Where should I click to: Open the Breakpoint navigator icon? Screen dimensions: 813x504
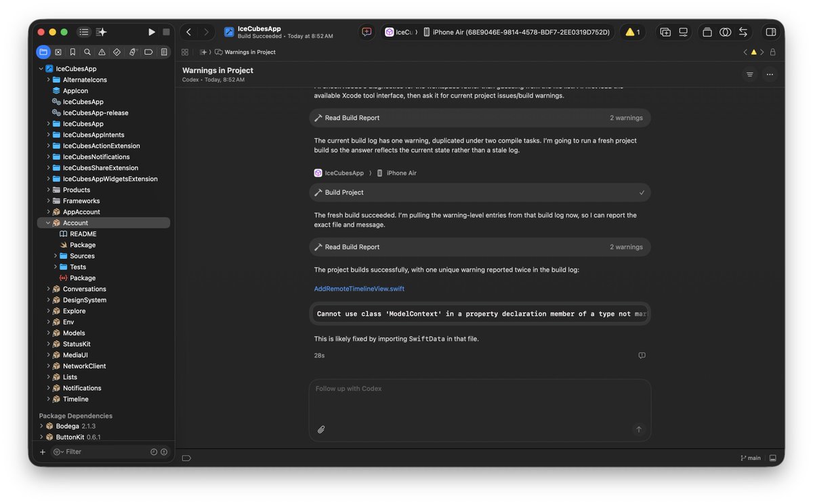(148, 51)
